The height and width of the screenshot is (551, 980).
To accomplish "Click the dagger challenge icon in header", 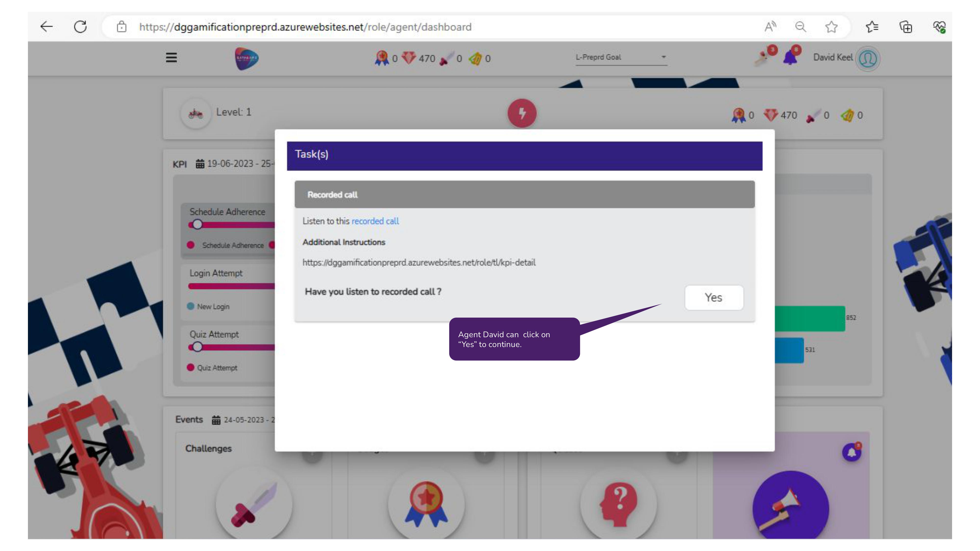I will click(x=447, y=59).
